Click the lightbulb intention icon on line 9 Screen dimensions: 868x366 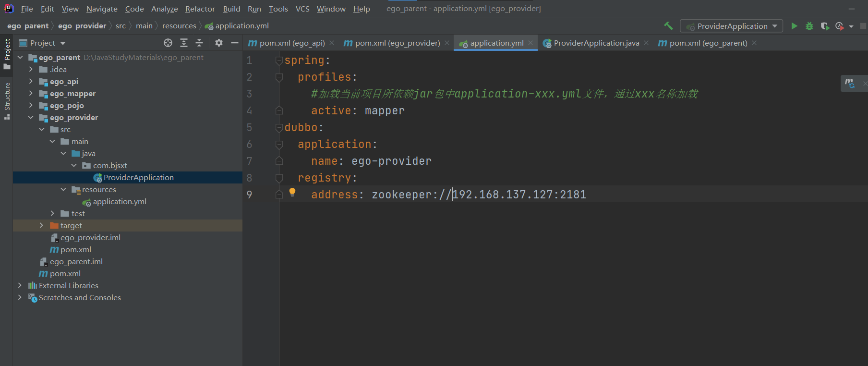coord(292,193)
